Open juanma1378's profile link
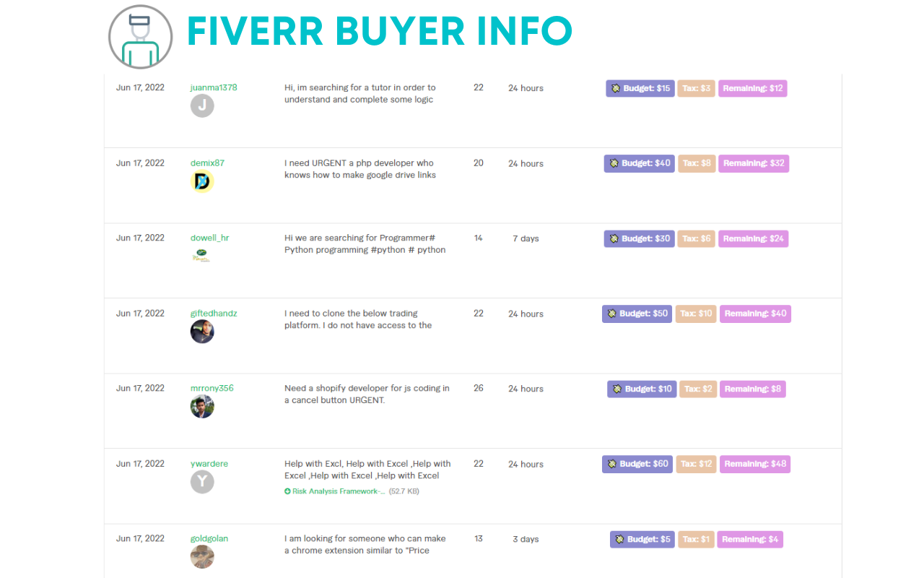This screenshot has height=578, width=924. (x=214, y=87)
